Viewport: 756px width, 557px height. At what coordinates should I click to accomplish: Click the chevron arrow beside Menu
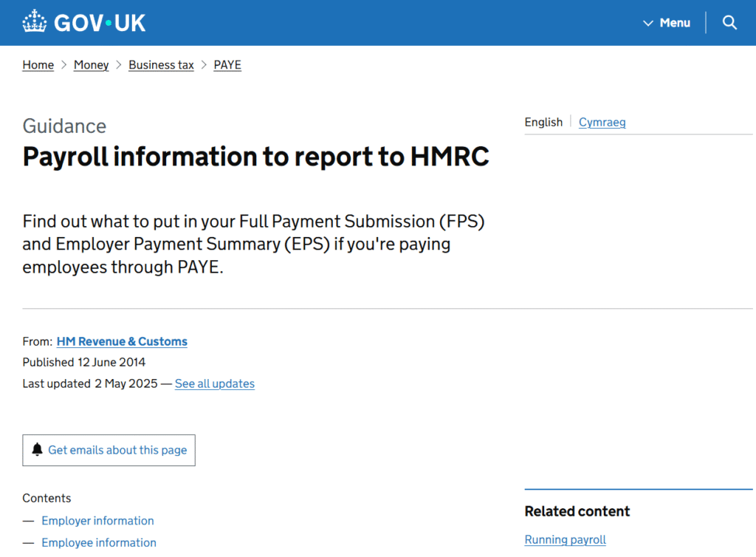pos(648,23)
